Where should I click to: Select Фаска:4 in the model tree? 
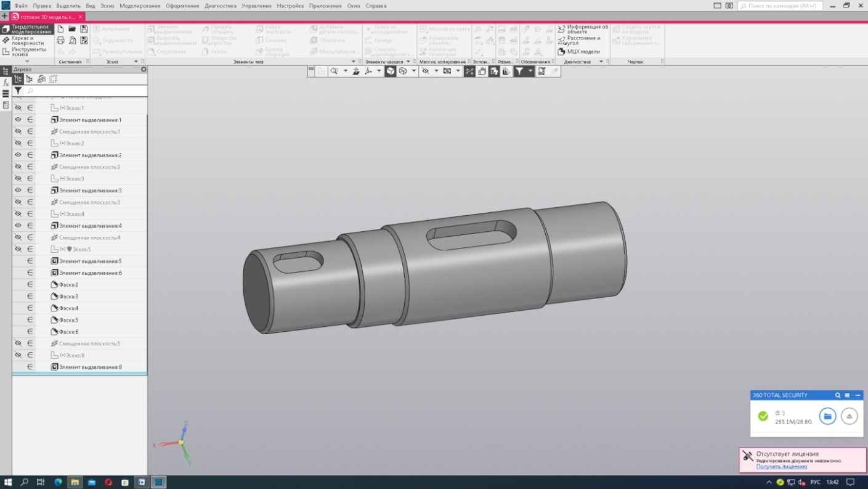click(x=68, y=308)
